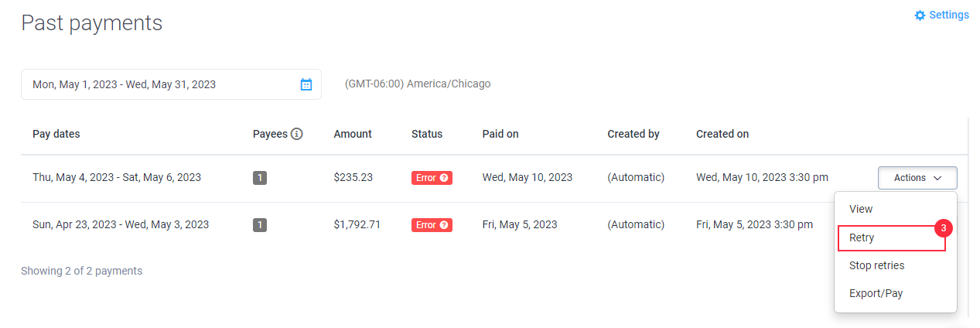Click the Settings gear icon
Screen dimensions: 980x328
tap(920, 15)
